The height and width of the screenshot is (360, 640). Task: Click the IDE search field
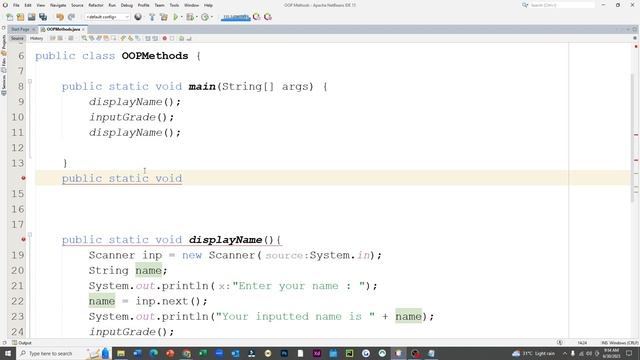point(562,5)
